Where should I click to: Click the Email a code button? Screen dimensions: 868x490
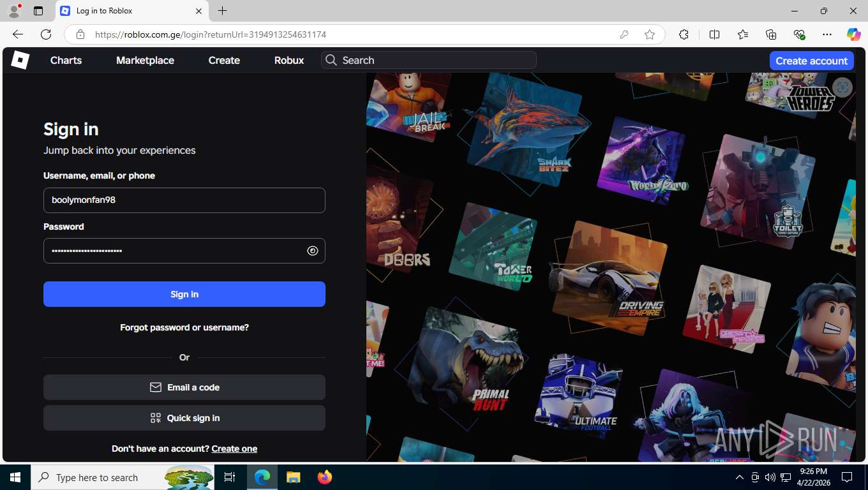tap(184, 387)
